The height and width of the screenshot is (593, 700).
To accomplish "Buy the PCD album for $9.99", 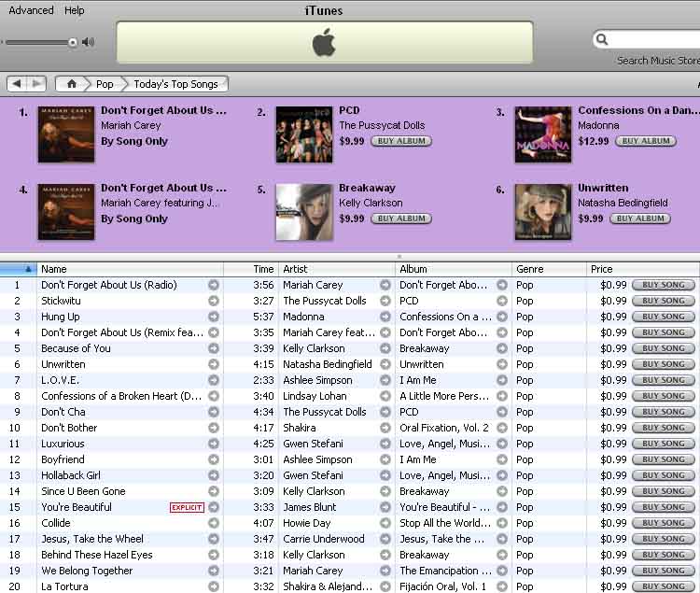I will point(401,141).
